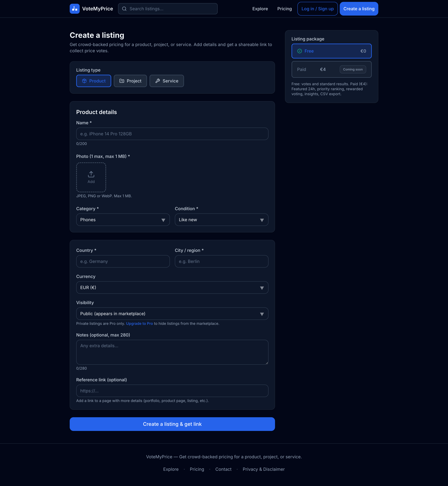Open the Category dropdown showing Phones
The image size is (448, 486).
click(123, 220)
